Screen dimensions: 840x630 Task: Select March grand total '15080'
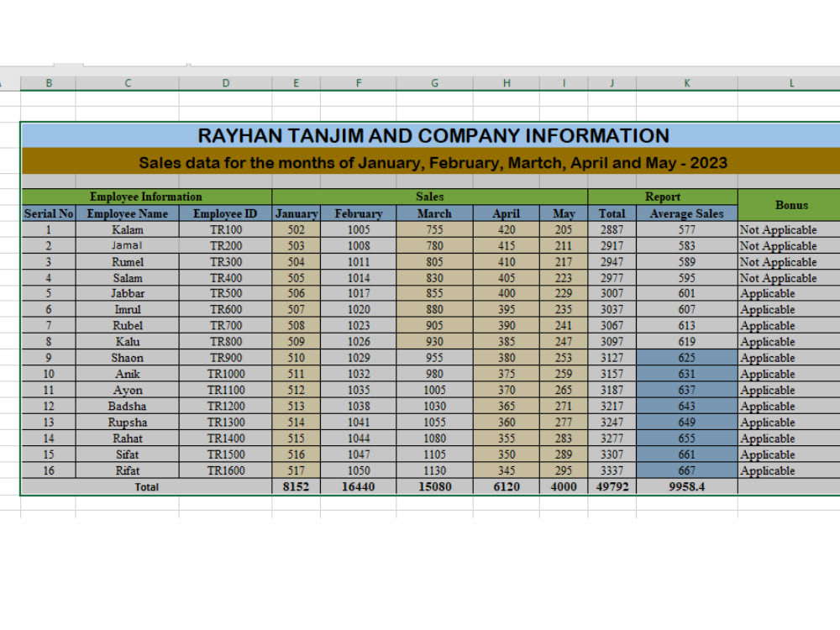coord(434,486)
